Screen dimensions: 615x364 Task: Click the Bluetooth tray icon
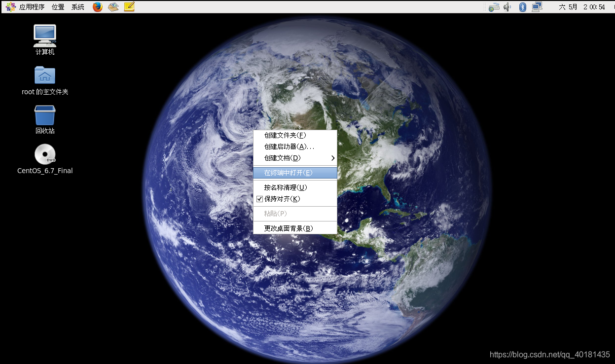[x=523, y=7]
